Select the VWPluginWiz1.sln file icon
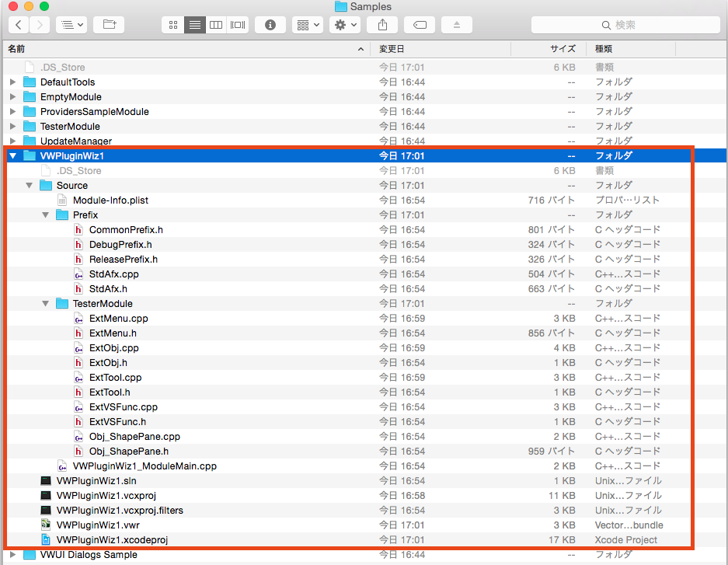This screenshot has width=728, height=565. pyautogui.click(x=46, y=481)
